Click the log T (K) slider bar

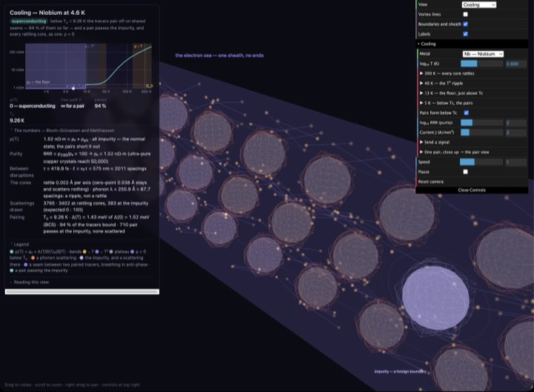481,64
